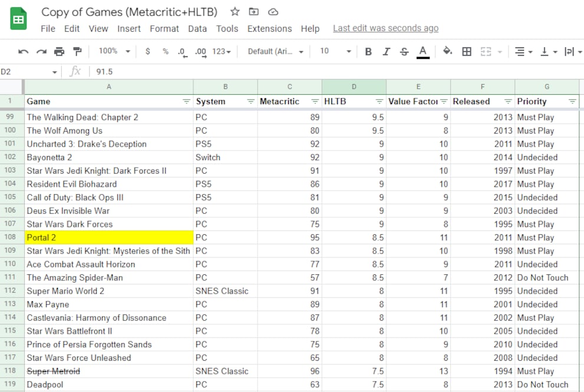Open the text color picker
The height and width of the screenshot is (392, 584).
click(423, 52)
